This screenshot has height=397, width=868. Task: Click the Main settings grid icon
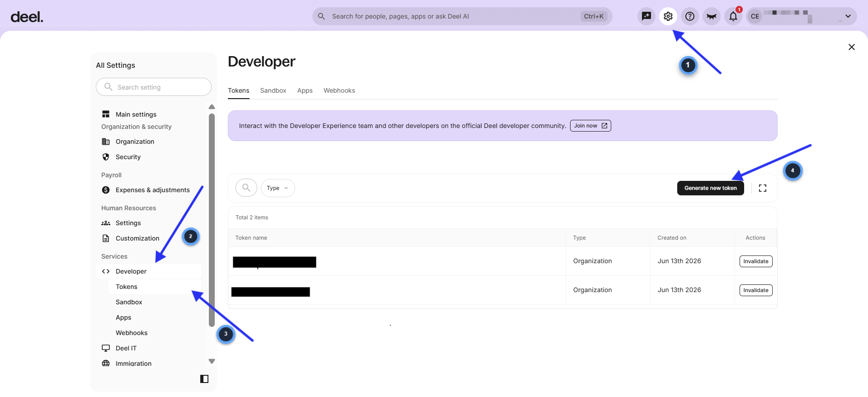(106, 114)
